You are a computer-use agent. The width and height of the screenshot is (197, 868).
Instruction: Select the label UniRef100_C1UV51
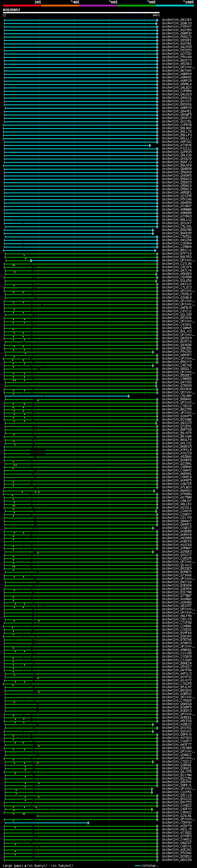(177, 792)
